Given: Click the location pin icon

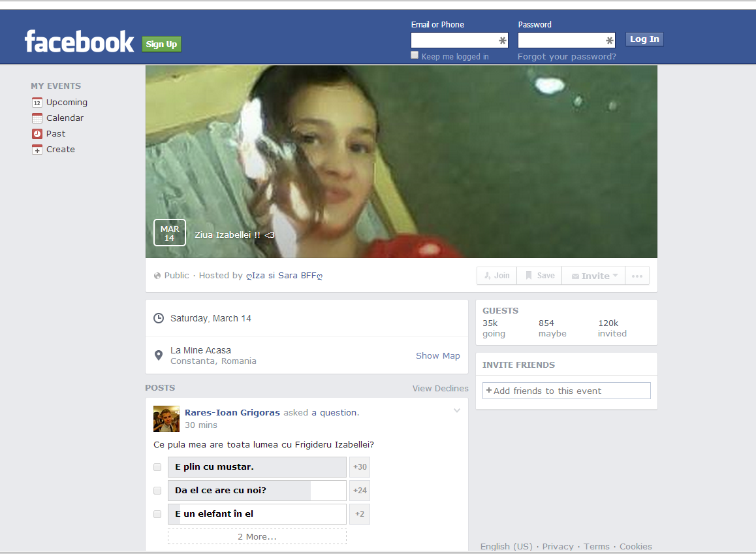Looking at the screenshot, I should pos(158,355).
